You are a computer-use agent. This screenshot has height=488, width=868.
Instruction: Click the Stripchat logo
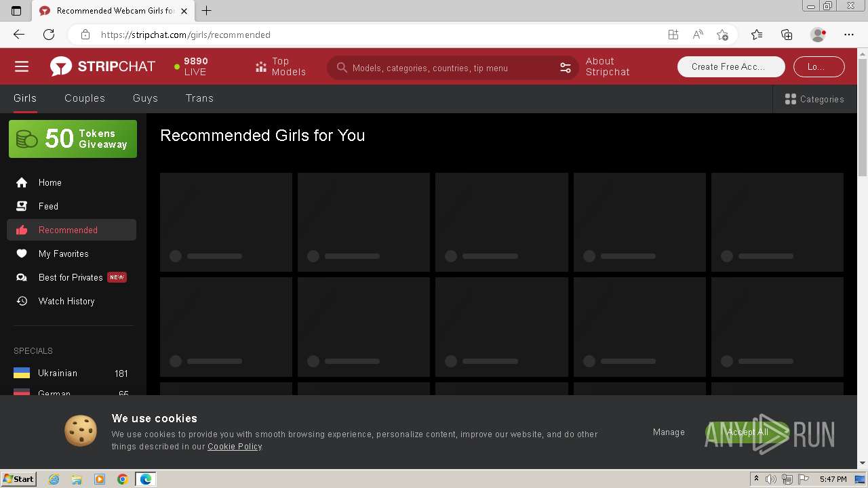(102, 66)
